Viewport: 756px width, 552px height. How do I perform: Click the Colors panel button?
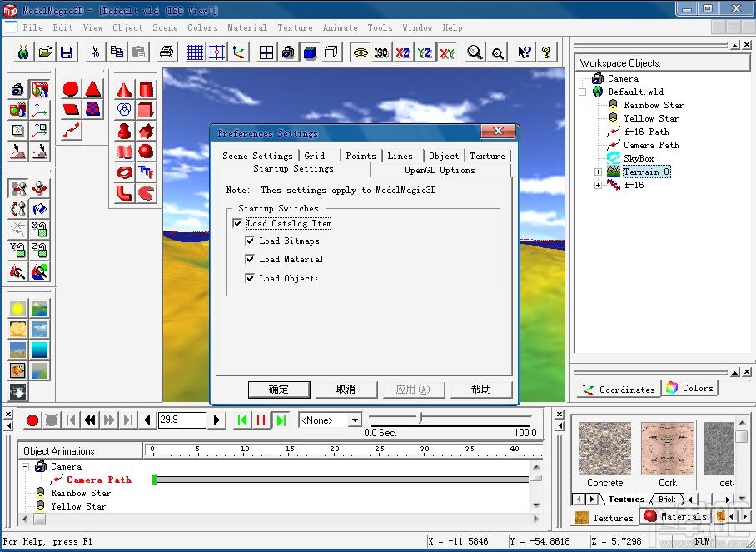[689, 387]
